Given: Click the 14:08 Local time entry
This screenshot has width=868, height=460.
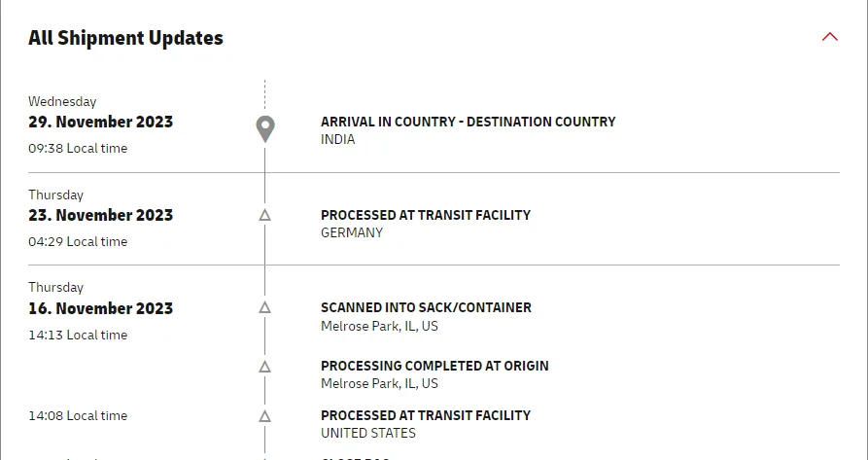Looking at the screenshot, I should pyautogui.click(x=77, y=416).
